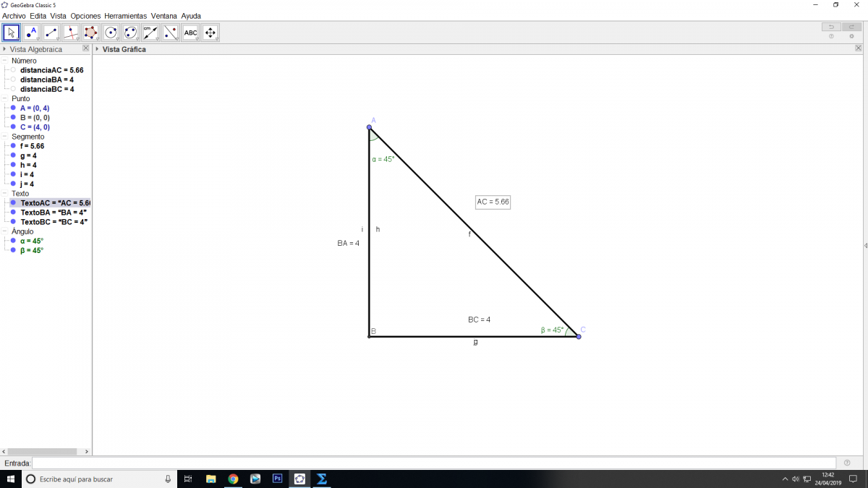
Task: Open Google Chrome from the taskbar
Action: (x=233, y=479)
